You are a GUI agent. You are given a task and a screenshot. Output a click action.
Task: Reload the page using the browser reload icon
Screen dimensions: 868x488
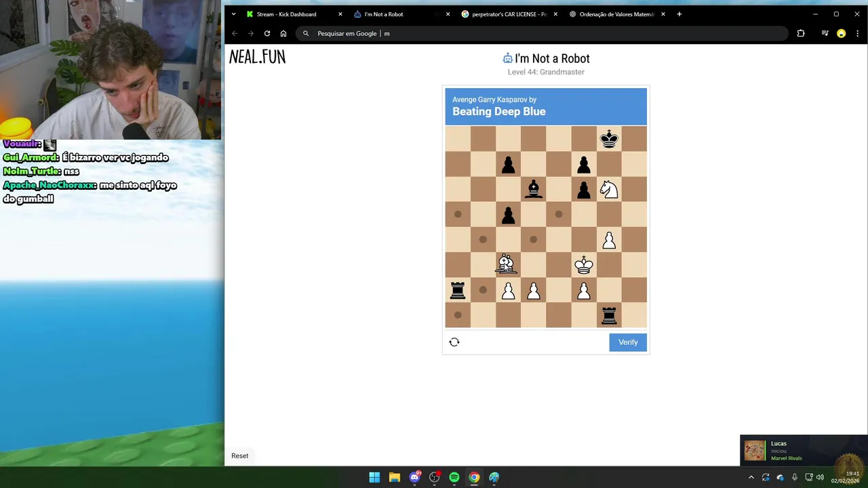(x=267, y=33)
